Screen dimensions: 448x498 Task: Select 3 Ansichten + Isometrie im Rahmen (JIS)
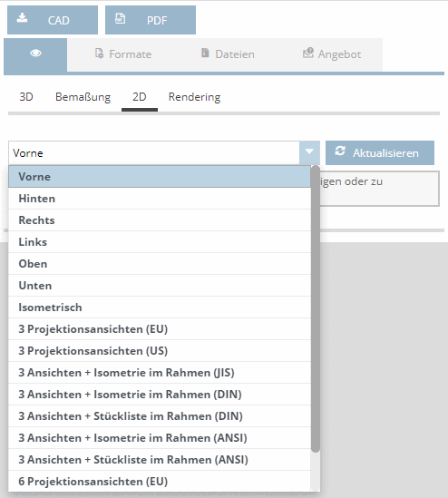point(160,373)
